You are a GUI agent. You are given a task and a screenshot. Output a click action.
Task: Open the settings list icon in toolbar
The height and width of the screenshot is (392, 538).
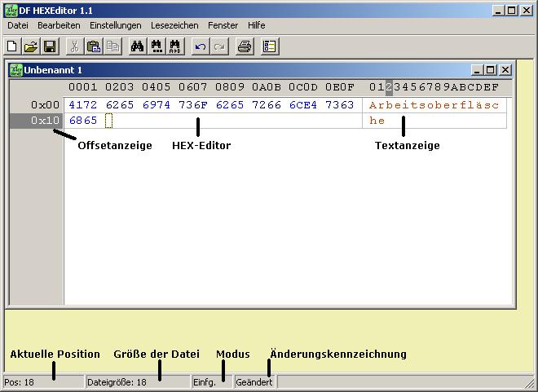[x=269, y=46]
